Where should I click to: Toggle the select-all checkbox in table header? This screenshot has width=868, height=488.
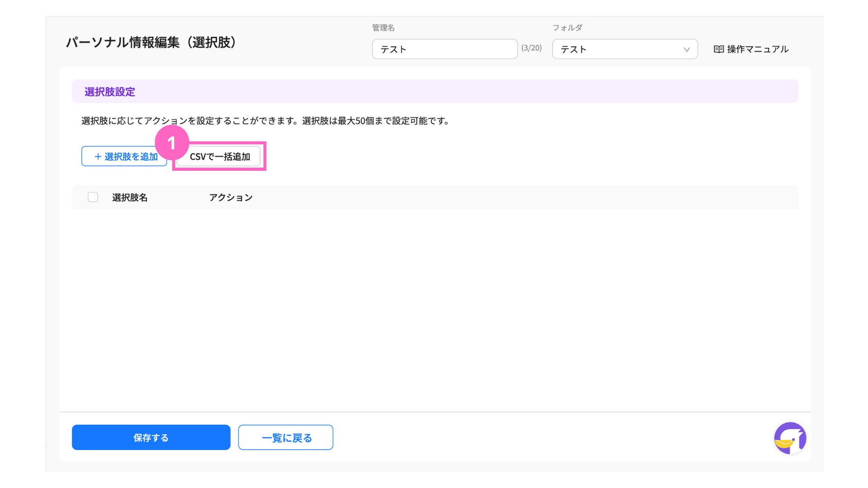93,197
